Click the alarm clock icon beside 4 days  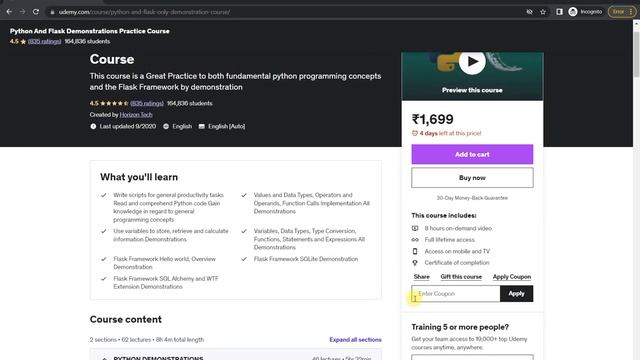pos(415,133)
